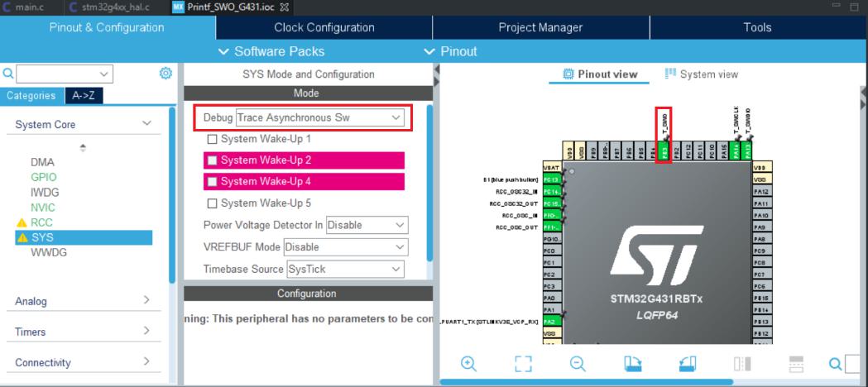
Task: Click the pinout search magnifier icon
Action: pos(835,363)
